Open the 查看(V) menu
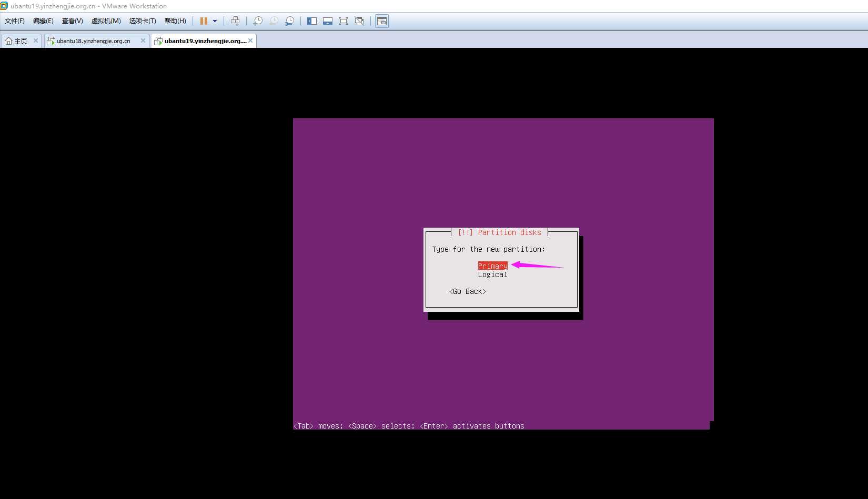 [x=73, y=21]
